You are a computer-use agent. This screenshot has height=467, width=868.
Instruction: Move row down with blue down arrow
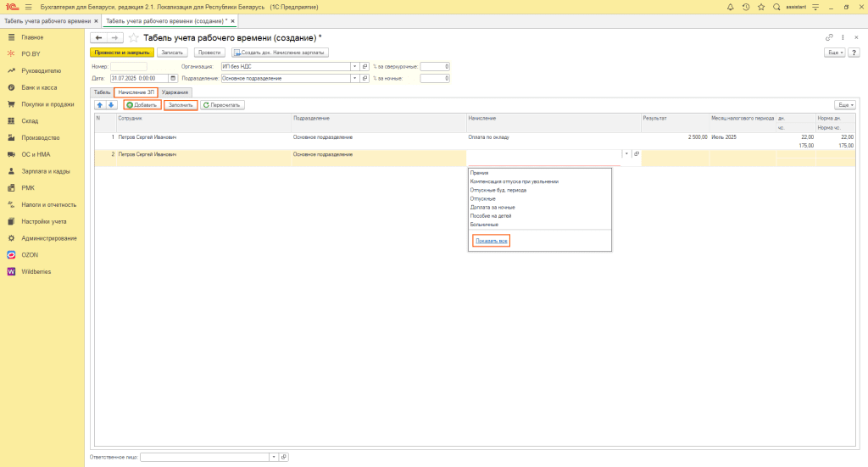111,105
